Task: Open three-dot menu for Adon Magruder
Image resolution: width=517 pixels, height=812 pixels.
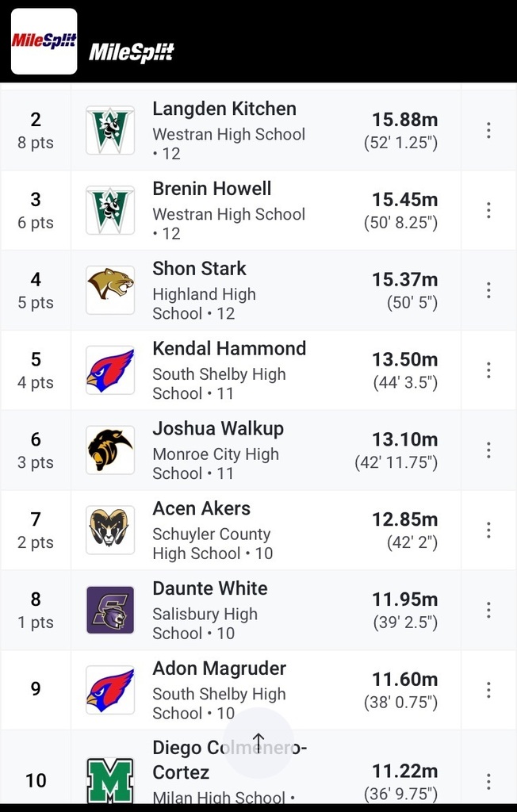Action: coord(488,690)
